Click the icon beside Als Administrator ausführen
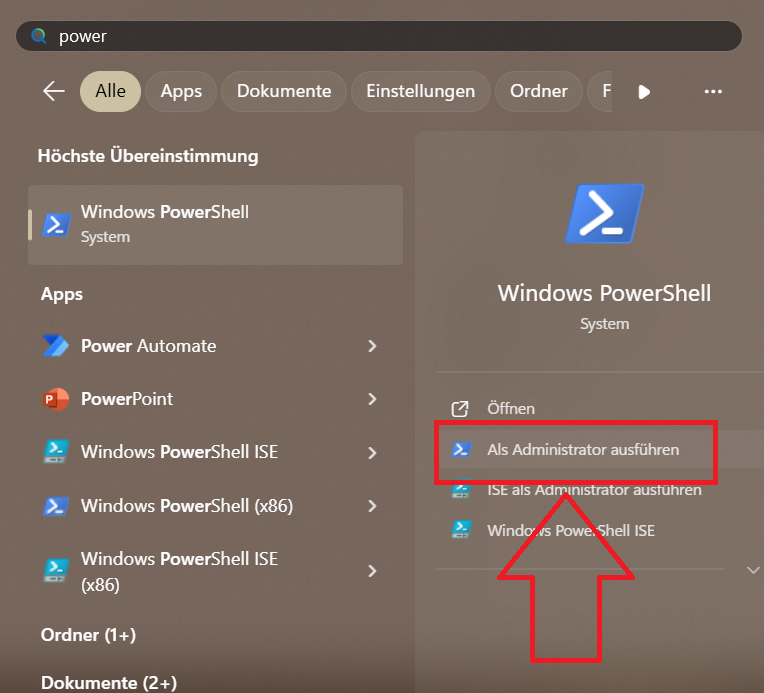The image size is (764, 693). 461,449
